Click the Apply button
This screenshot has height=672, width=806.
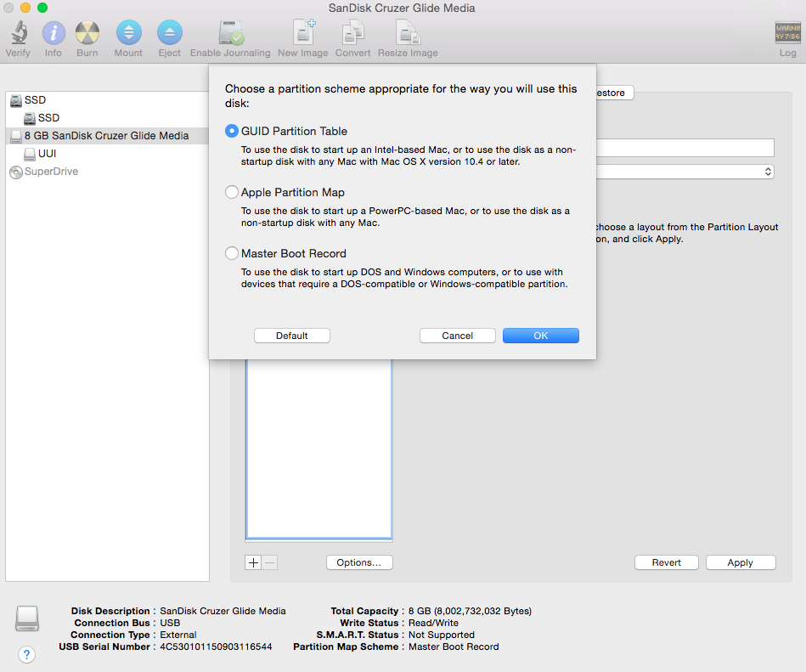[741, 562]
